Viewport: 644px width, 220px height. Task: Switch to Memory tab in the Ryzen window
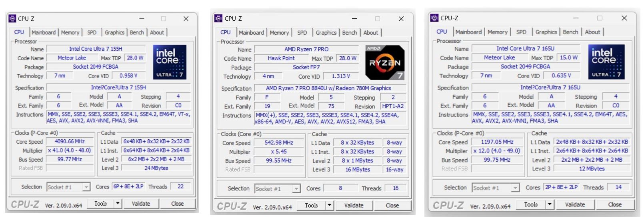tap(279, 33)
